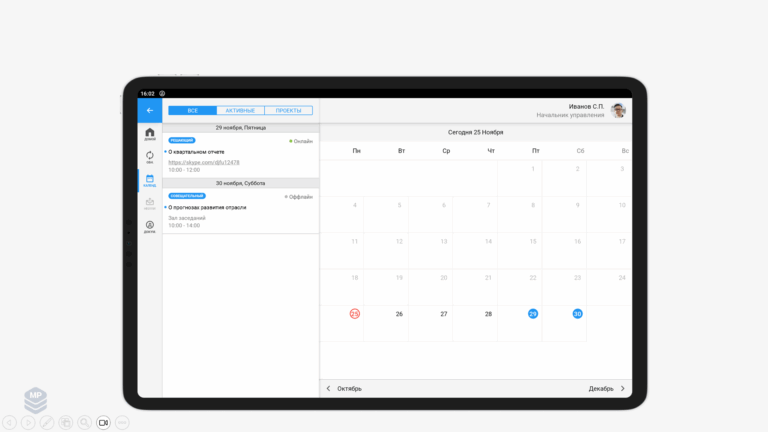768x432 pixels.
Task: Select the Calendar icon in sidebar
Action: pos(150,180)
